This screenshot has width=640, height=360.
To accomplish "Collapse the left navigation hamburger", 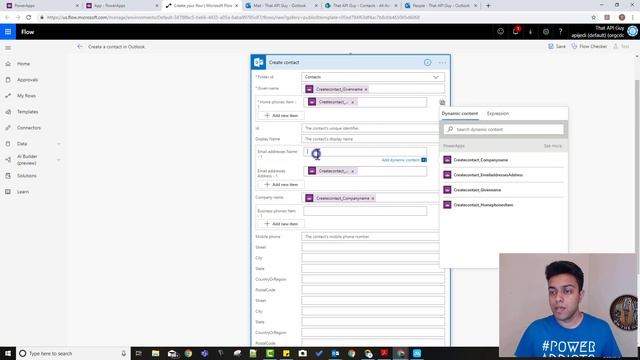I will (8, 48).
